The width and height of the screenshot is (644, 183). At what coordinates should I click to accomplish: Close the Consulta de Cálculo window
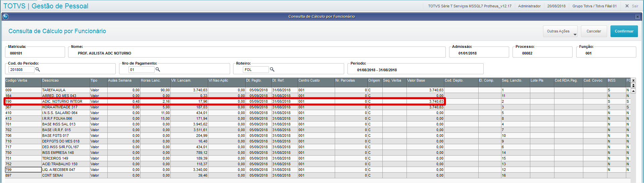[x=637, y=16]
